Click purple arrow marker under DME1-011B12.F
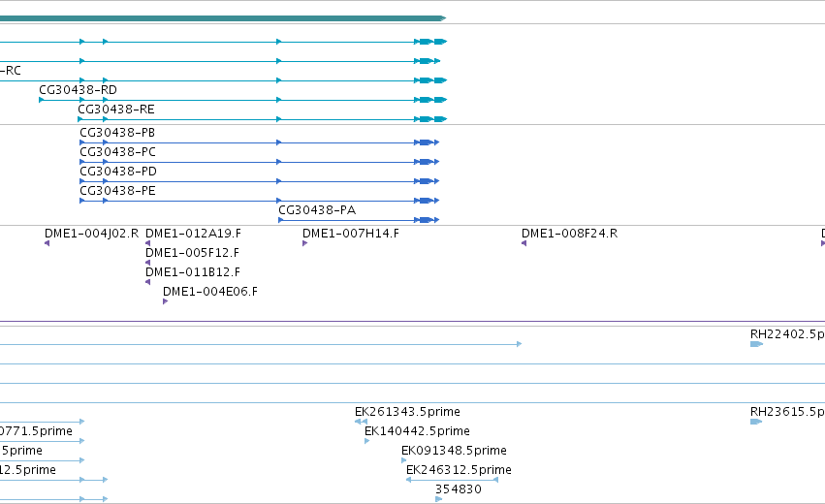 pyautogui.click(x=148, y=282)
